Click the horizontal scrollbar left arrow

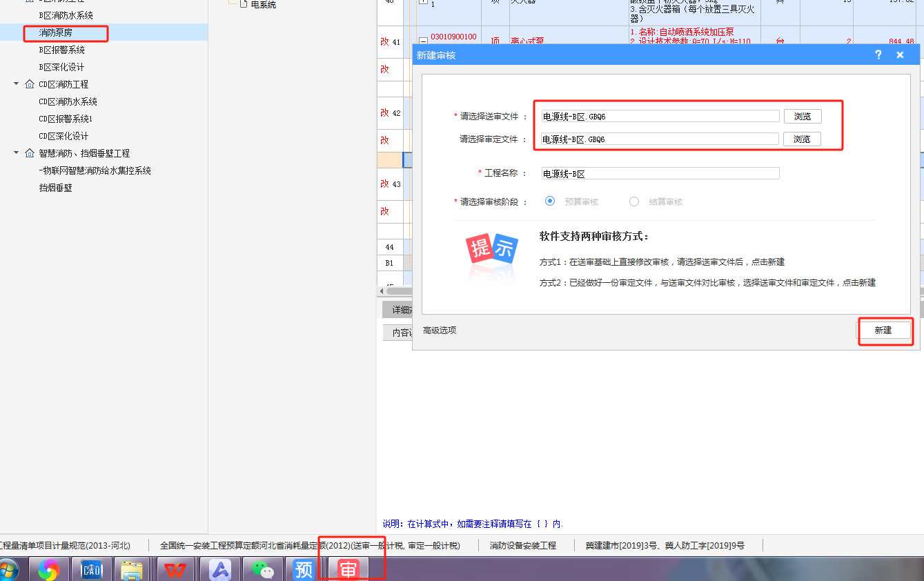point(382,292)
